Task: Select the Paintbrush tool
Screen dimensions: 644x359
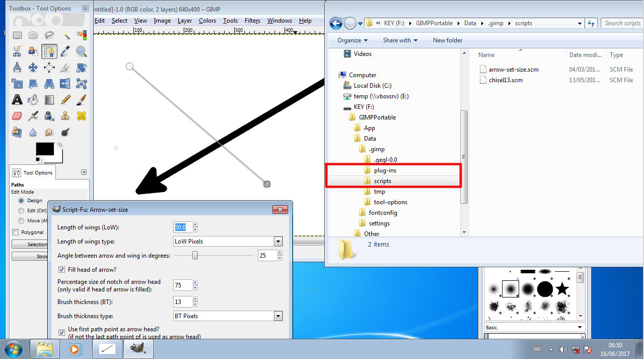Action: [82, 100]
